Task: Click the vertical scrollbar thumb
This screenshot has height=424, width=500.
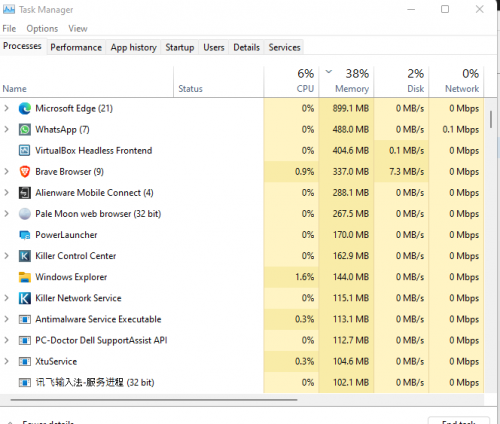Action: [491, 119]
